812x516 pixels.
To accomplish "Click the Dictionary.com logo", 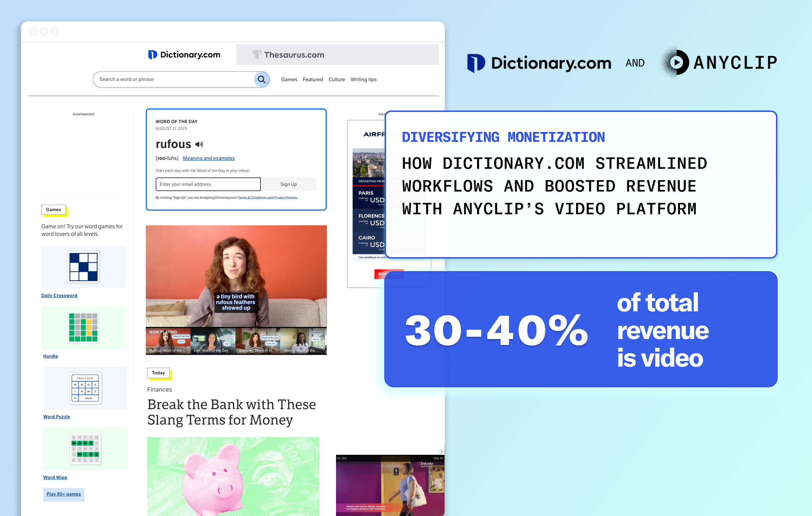I will tap(184, 55).
